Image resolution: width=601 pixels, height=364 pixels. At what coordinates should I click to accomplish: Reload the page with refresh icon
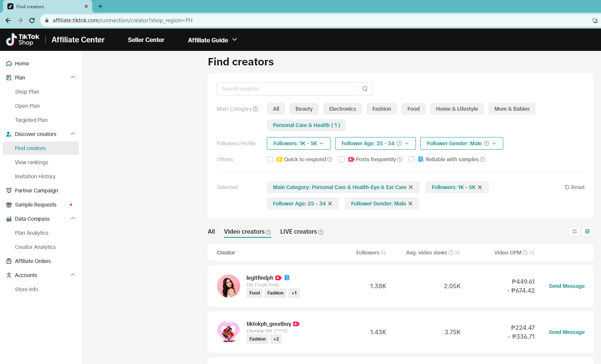coord(32,20)
